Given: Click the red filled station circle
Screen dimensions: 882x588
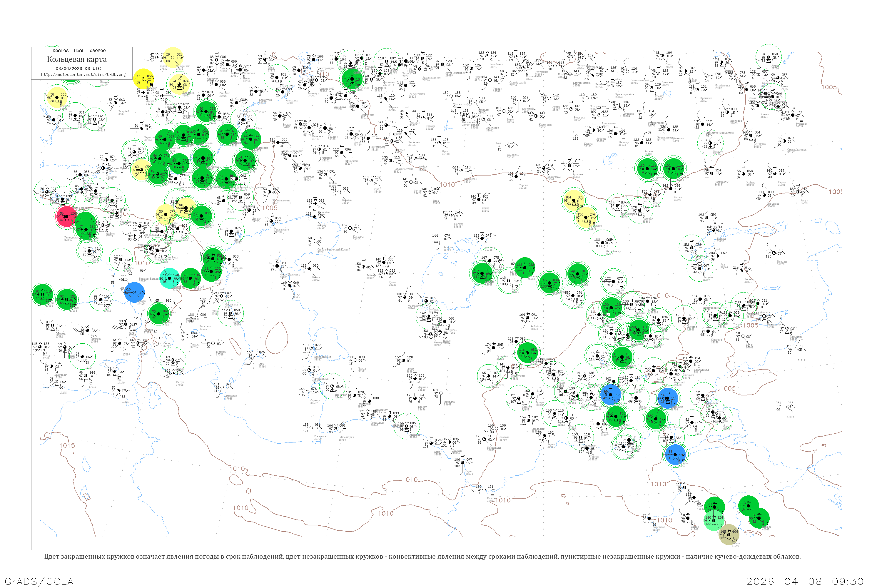Looking at the screenshot, I should [66, 216].
